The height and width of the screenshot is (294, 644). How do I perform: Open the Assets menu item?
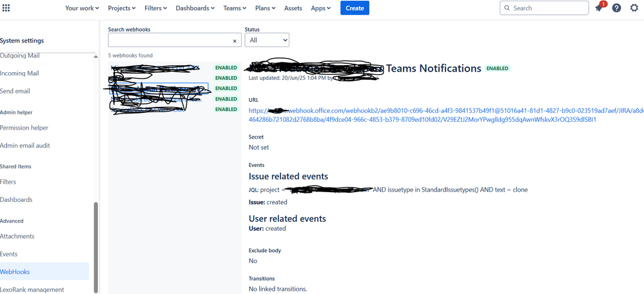(x=293, y=8)
